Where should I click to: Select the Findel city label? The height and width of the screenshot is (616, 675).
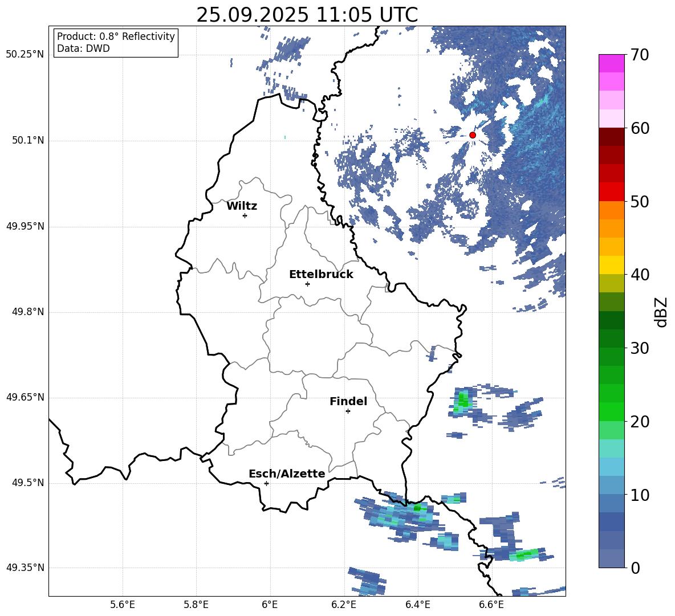(x=348, y=401)
